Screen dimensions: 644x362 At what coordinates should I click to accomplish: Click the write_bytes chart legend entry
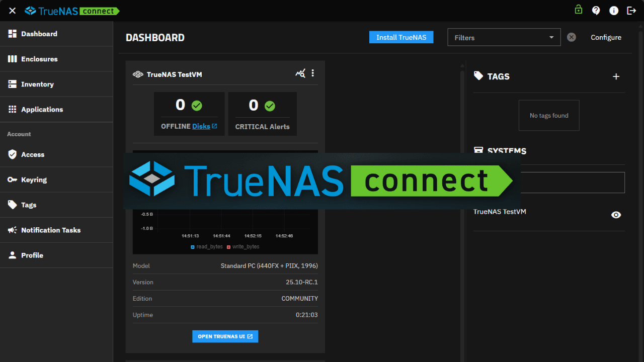[x=243, y=247]
